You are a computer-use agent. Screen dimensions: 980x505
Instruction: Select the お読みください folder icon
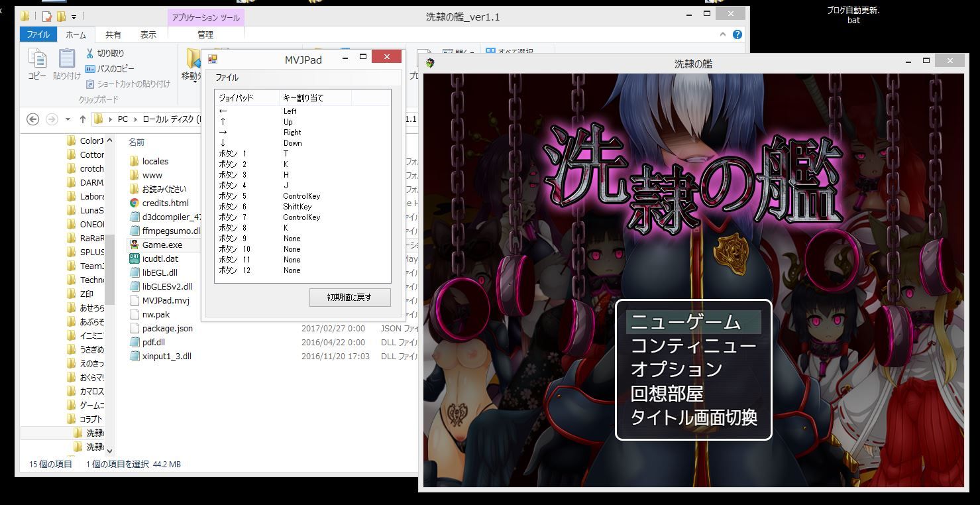coord(134,189)
